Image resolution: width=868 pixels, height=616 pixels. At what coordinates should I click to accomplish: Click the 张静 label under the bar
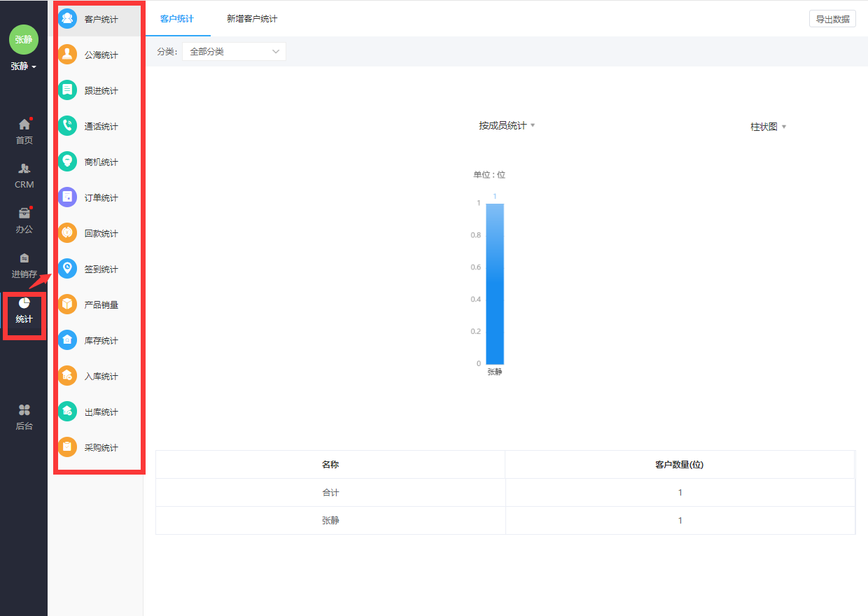tap(495, 372)
